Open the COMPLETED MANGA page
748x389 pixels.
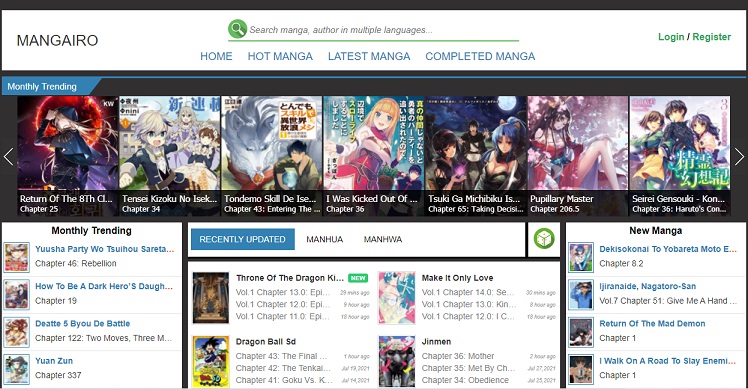480,56
